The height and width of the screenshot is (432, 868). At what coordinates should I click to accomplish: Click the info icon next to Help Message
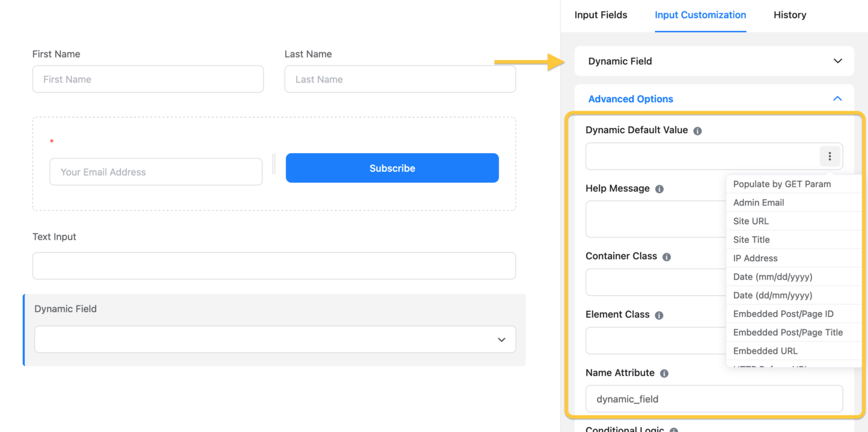tap(659, 189)
